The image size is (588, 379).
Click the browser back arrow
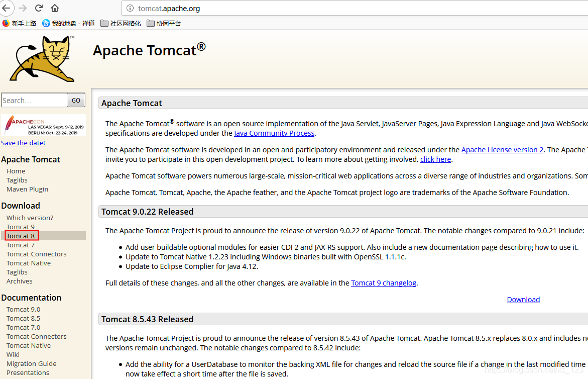coord(6,8)
